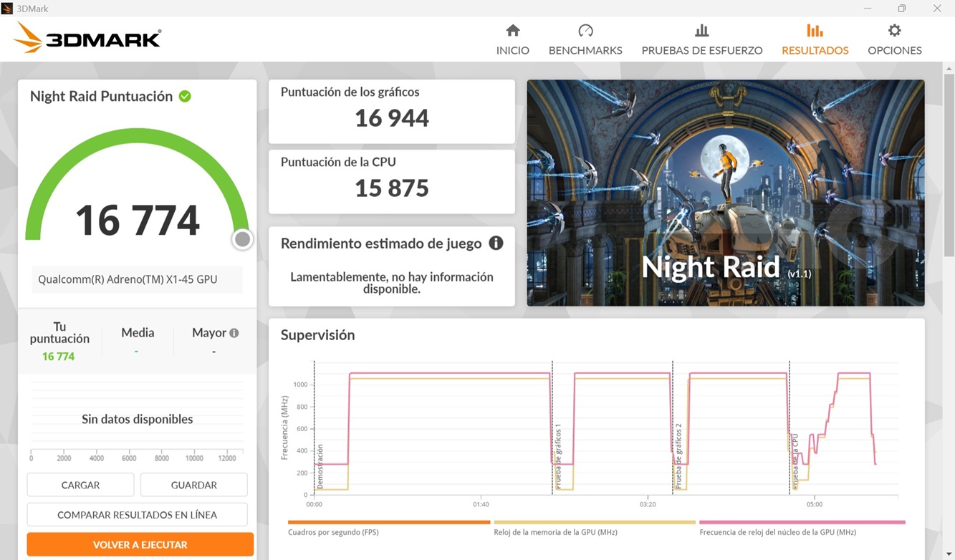The image size is (955, 560).
Task: Click the Pruebas de Esfuerzo chart icon
Action: tap(701, 31)
